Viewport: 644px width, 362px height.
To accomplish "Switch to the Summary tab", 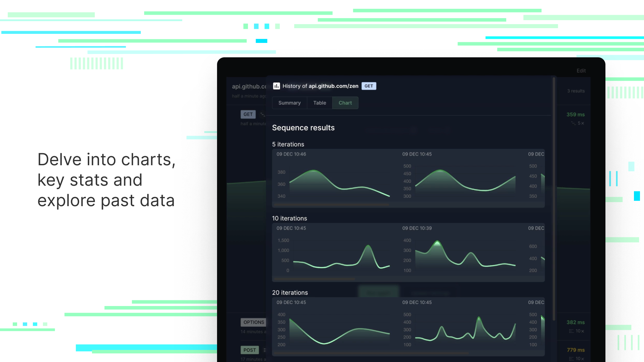I will 289,103.
